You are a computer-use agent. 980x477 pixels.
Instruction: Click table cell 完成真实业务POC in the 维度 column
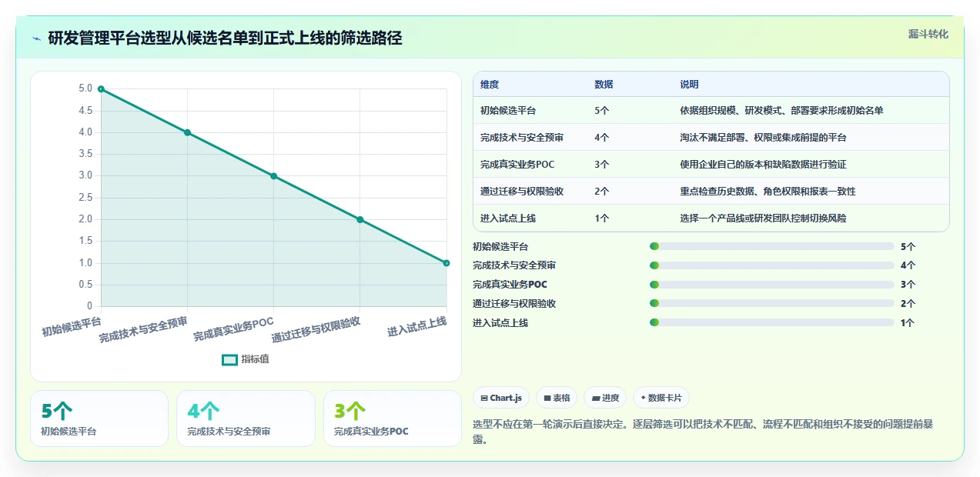pyautogui.click(x=517, y=165)
